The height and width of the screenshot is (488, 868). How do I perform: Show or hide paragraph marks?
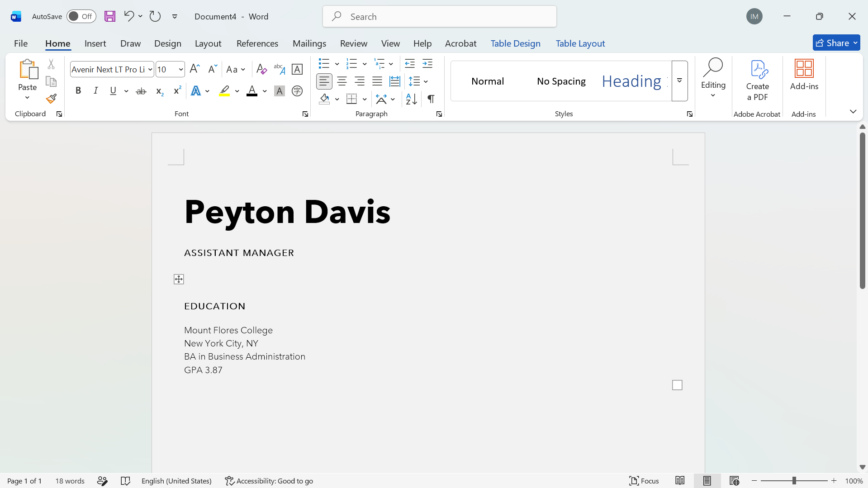[x=431, y=99]
